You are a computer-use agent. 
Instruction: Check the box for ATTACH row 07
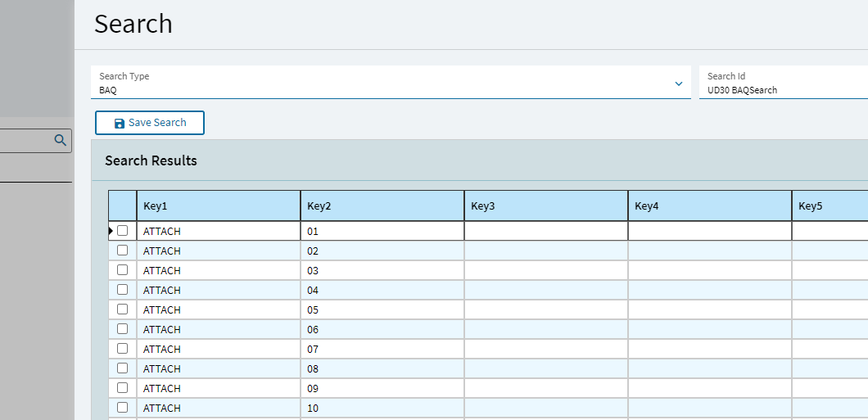[122, 348]
